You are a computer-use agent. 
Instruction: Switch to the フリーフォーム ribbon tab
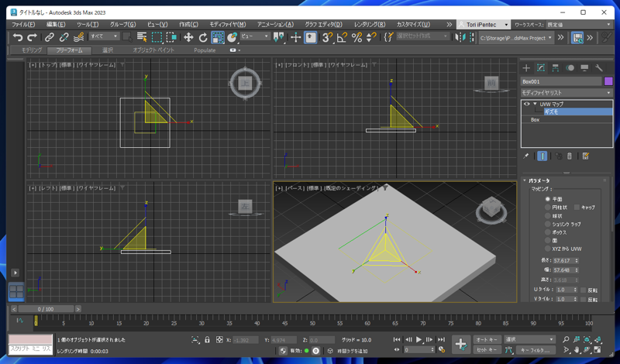pos(69,50)
